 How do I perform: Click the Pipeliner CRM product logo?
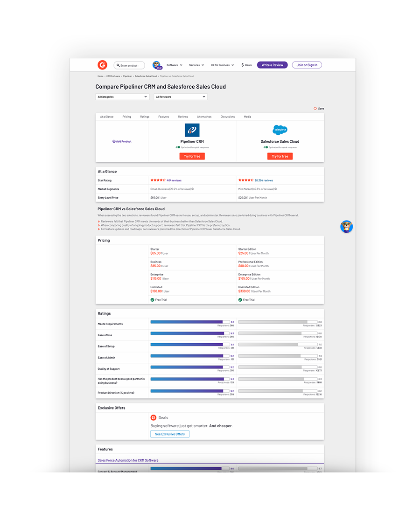pyautogui.click(x=192, y=129)
